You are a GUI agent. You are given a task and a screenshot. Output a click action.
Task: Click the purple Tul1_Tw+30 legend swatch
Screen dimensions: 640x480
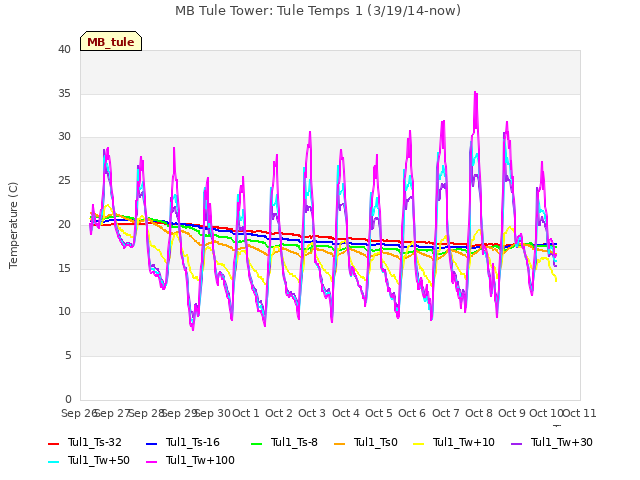[517, 443]
